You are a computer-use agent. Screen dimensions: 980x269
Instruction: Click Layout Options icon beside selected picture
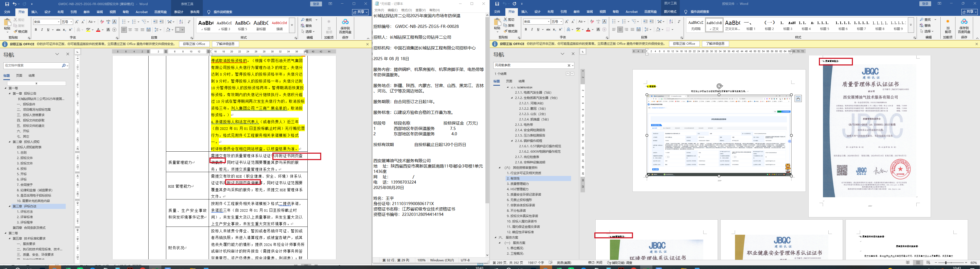click(x=798, y=98)
